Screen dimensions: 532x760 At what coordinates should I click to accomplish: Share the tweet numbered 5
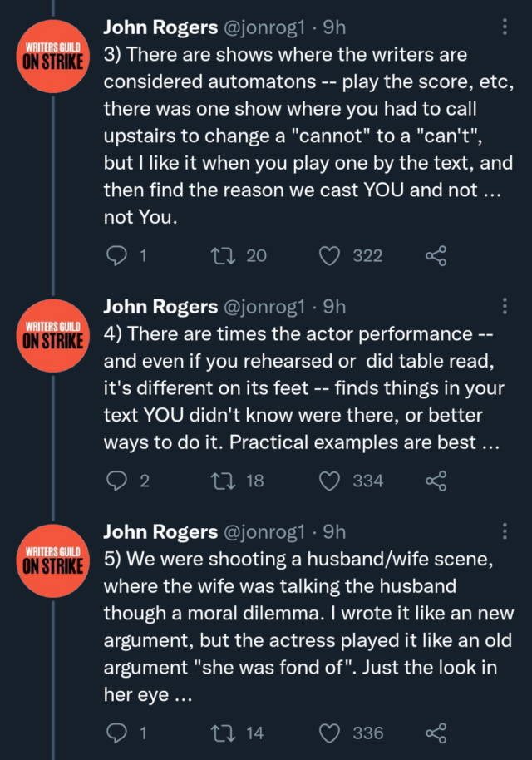pos(436,733)
